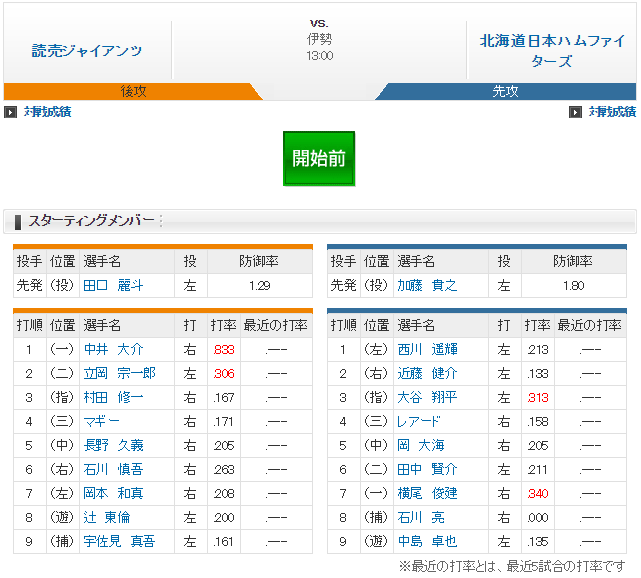Open player 石川 亮 profile
Image resolution: width=641 pixels, height=578 pixels.
click(421, 518)
